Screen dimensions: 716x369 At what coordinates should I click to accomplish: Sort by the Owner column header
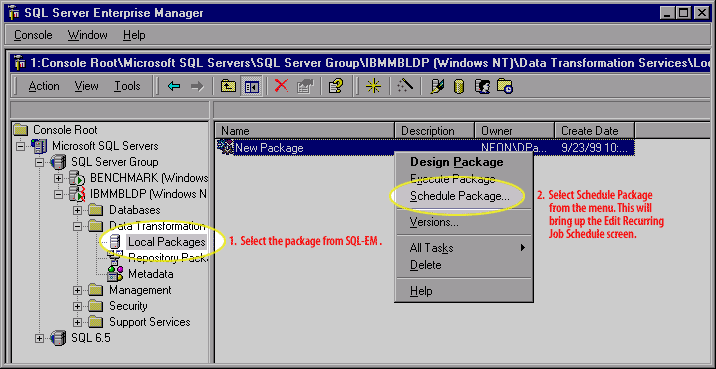(515, 131)
